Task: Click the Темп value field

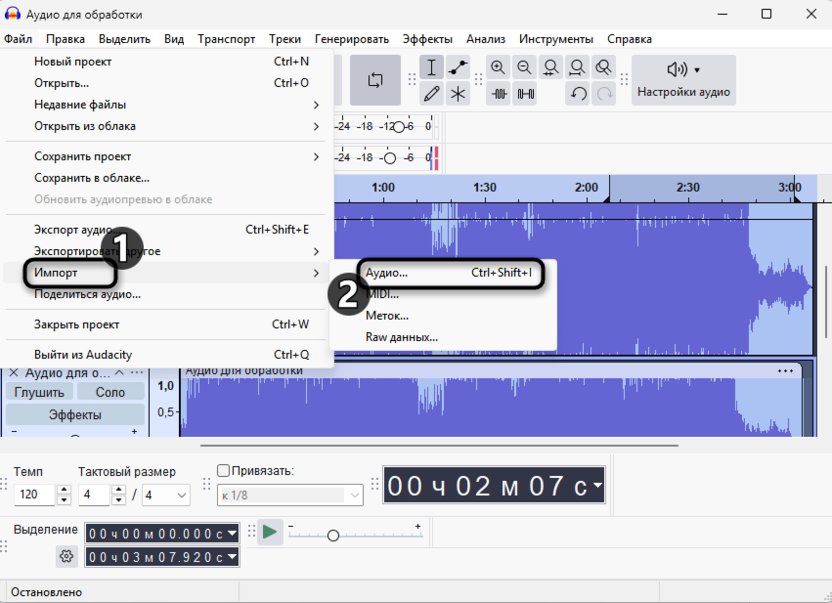Action: (34, 495)
